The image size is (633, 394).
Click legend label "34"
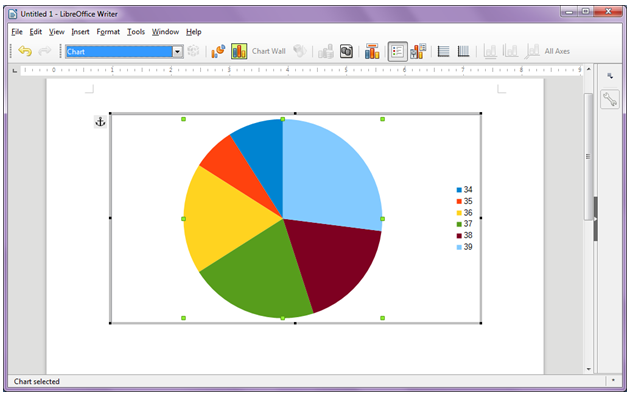pos(468,189)
